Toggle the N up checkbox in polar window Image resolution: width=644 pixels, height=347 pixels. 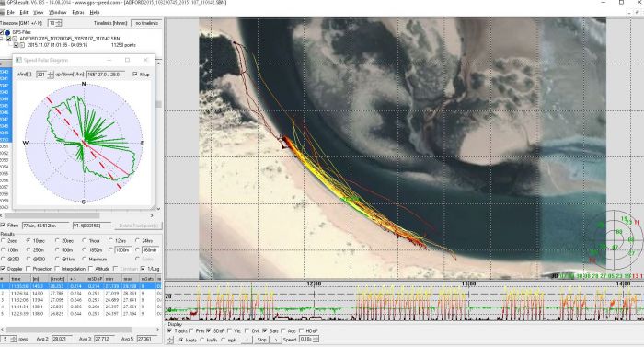pos(135,75)
